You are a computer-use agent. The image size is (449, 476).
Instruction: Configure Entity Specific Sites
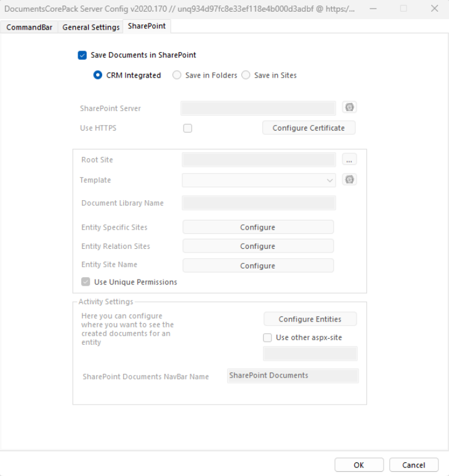257,227
